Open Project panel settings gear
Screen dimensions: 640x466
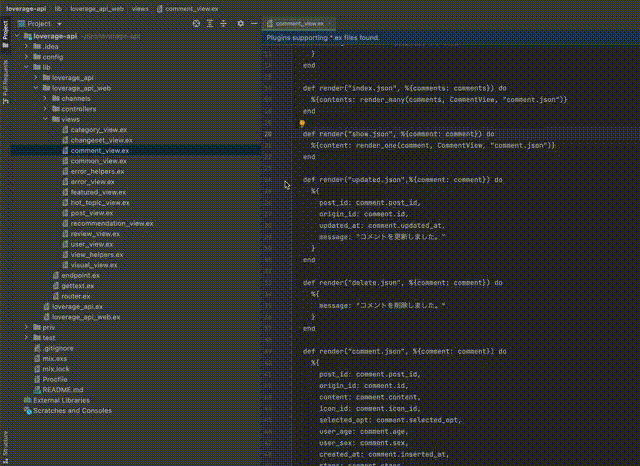point(240,24)
